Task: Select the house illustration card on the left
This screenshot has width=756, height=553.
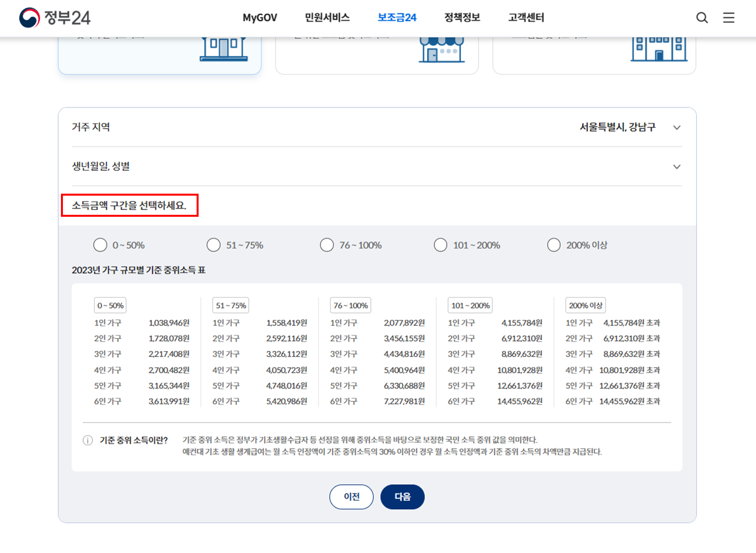Action: coord(159,52)
